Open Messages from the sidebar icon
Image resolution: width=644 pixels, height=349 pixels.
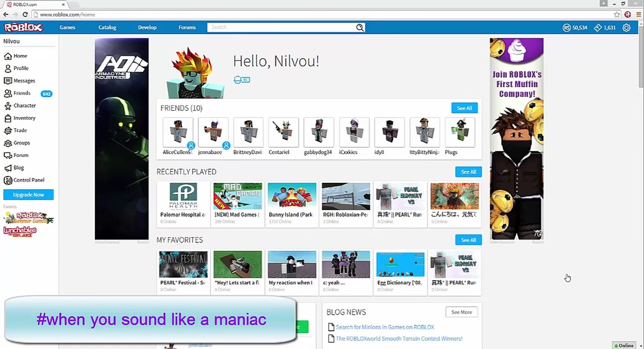(x=8, y=81)
